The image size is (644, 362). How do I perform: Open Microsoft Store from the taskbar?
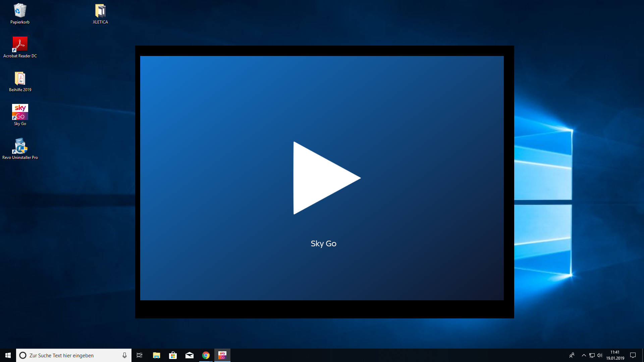(173, 355)
